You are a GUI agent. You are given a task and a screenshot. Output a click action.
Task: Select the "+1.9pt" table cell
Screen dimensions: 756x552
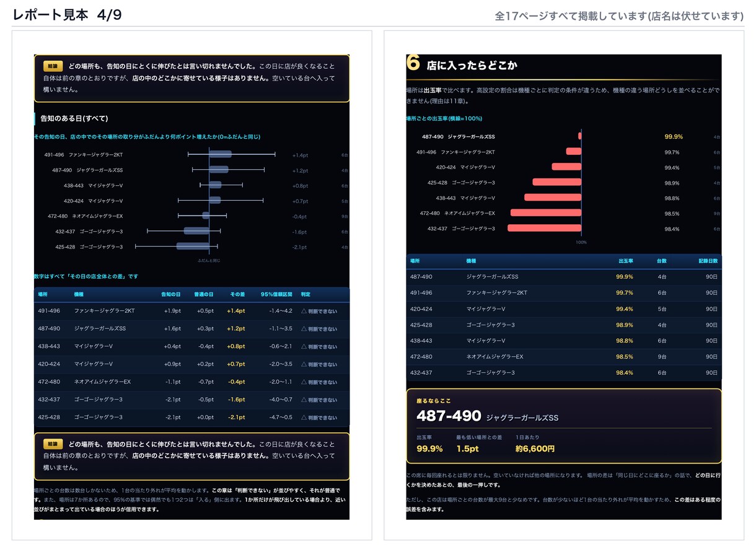point(172,311)
